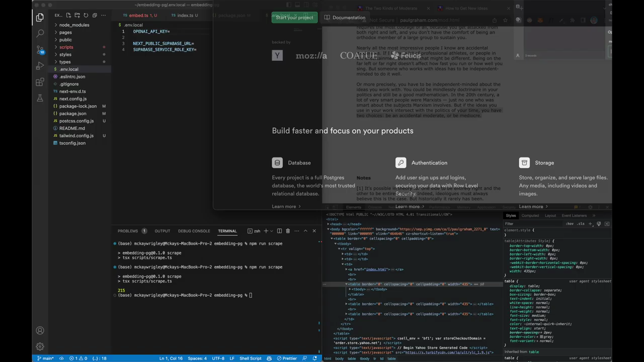This screenshot has width=644, height=362.
Task: Expand the tbody node in DevTools Elements
Action: tap(350, 289)
